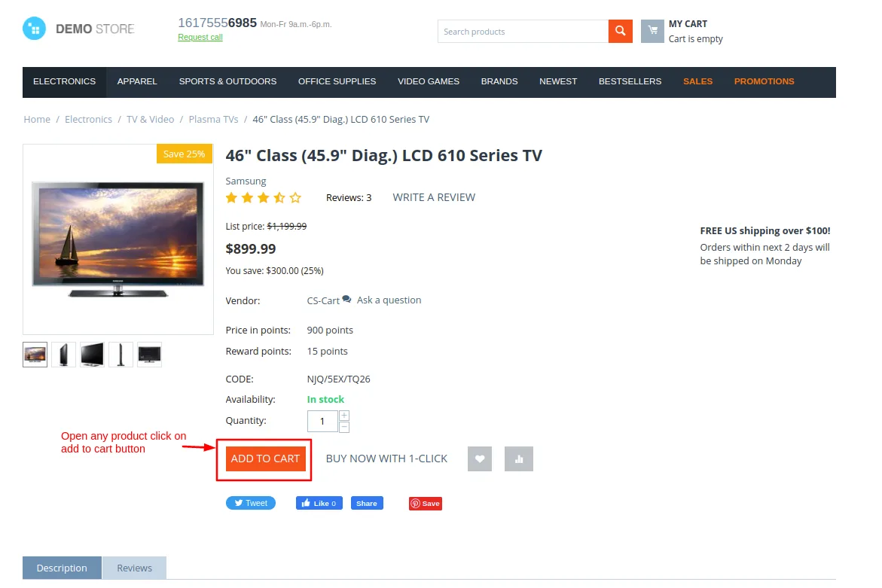Image resolution: width=882 pixels, height=588 pixels.
Task: Open the shopping cart icon
Action: [x=652, y=31]
